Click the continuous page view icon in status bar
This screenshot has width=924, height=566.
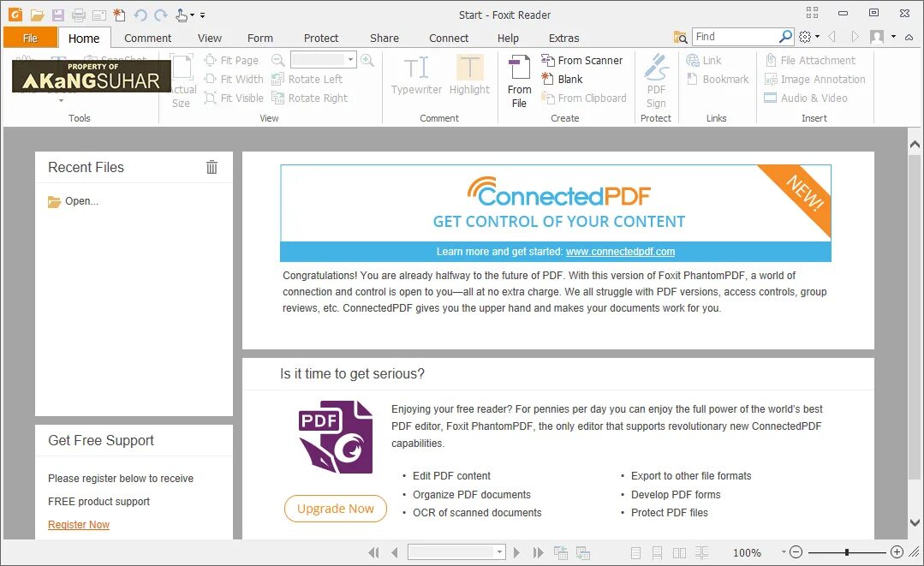(657, 552)
